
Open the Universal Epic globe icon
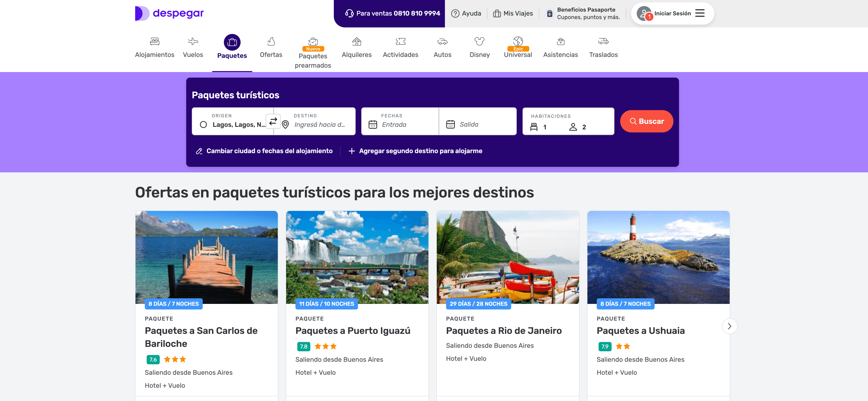[518, 41]
